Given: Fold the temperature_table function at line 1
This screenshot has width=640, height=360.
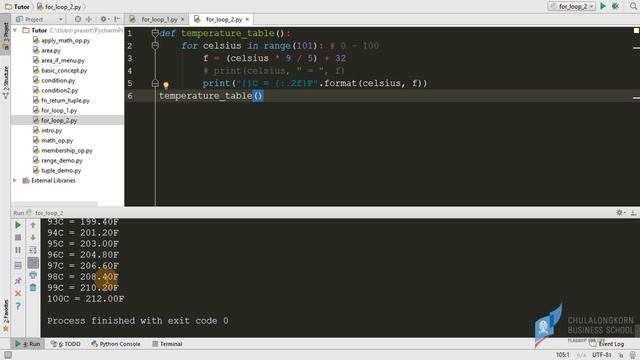Looking at the screenshot, I should [x=155, y=33].
